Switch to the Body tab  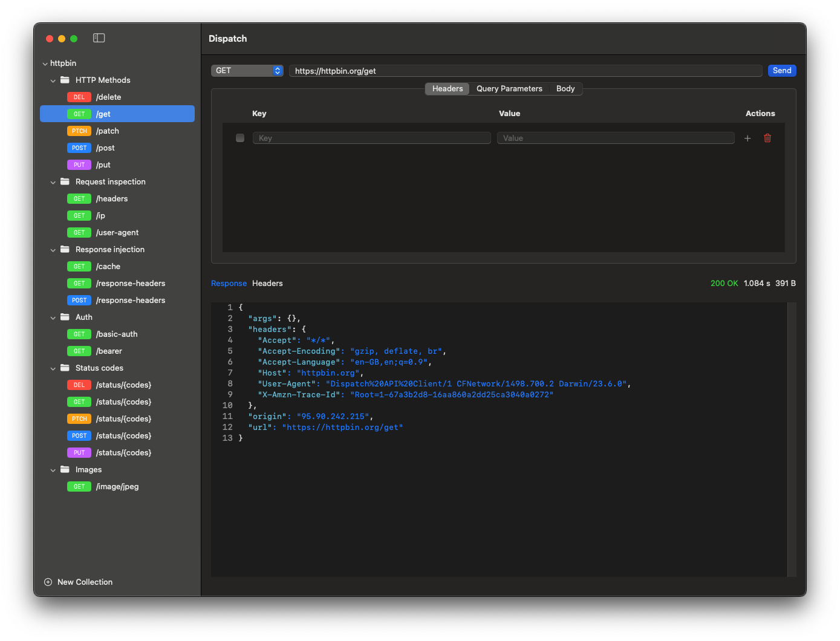[565, 88]
